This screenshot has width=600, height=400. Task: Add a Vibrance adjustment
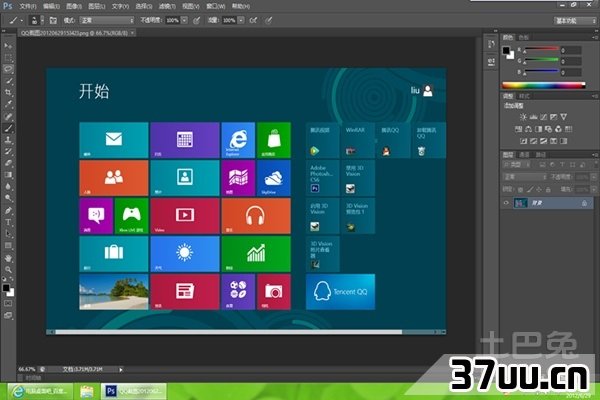(564, 117)
